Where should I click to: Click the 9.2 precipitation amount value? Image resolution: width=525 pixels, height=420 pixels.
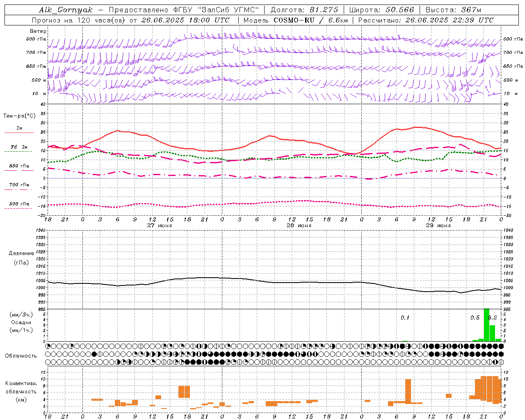pos(493,317)
